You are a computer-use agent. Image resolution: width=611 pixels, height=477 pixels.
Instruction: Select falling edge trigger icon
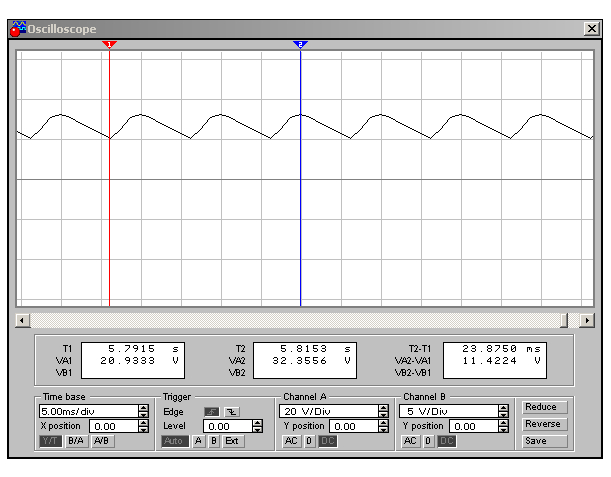coord(232,411)
